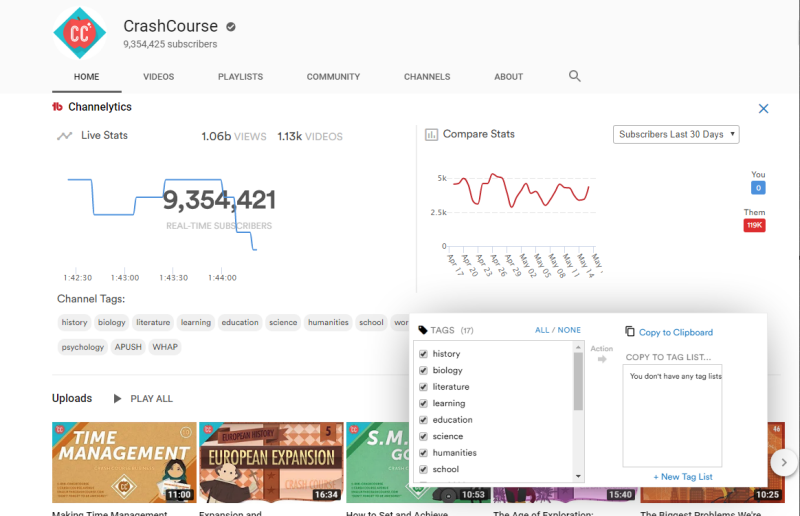Screen dimensions: 800x516
Task: Uncheck the history tag checkbox
Action: coord(423,354)
